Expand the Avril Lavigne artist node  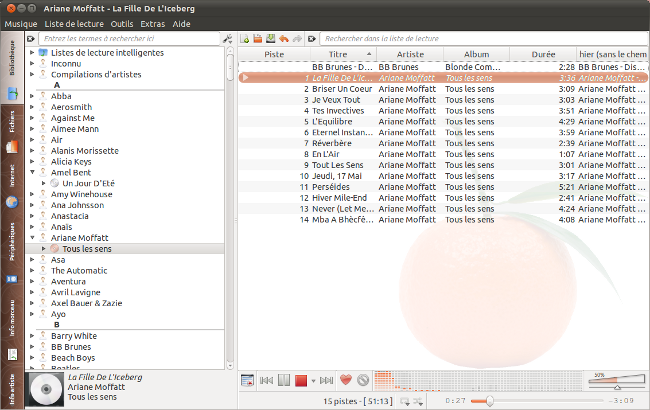(x=32, y=292)
